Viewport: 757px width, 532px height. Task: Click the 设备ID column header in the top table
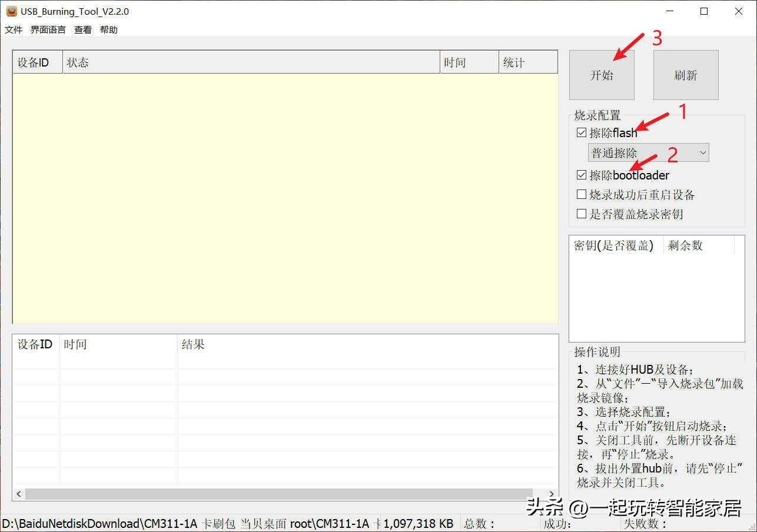38,62
